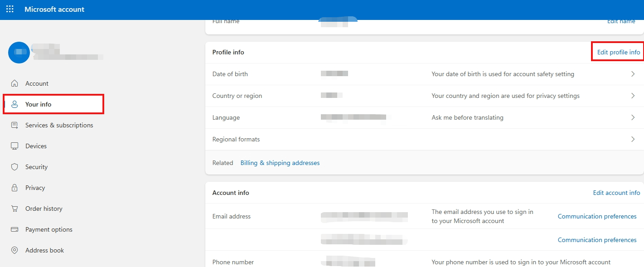Expand the Language row chevron
Screen dimensions: 644x267
point(633,117)
